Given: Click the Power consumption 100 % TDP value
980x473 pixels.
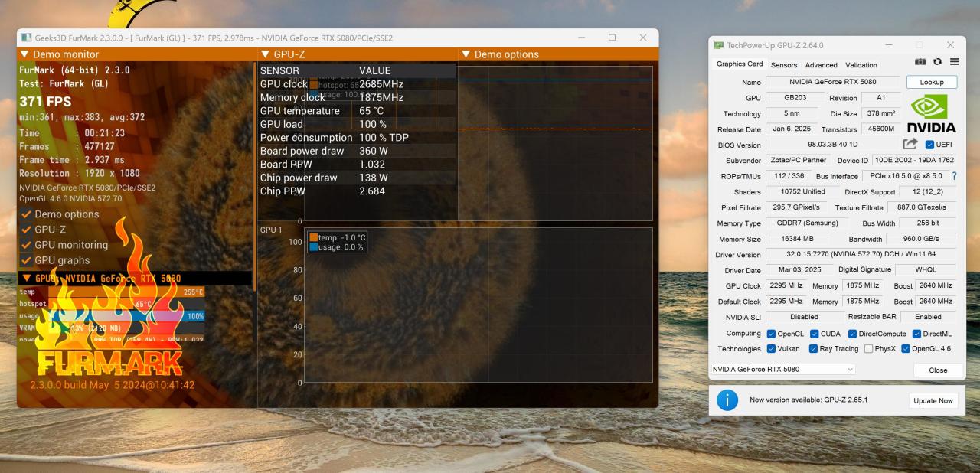Looking at the screenshot, I should click(384, 138).
